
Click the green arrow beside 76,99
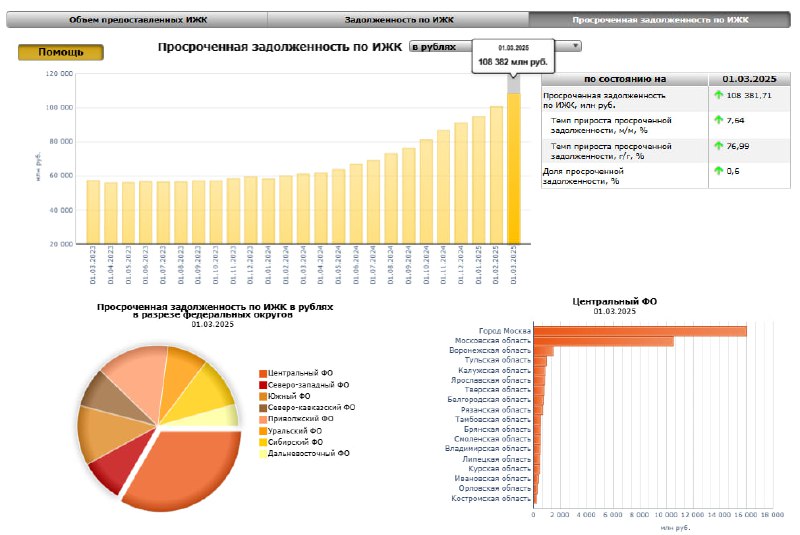coord(718,146)
